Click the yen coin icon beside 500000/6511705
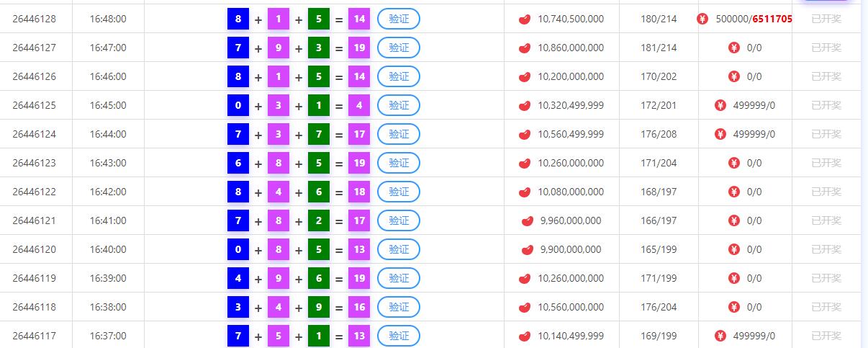 tap(702, 19)
